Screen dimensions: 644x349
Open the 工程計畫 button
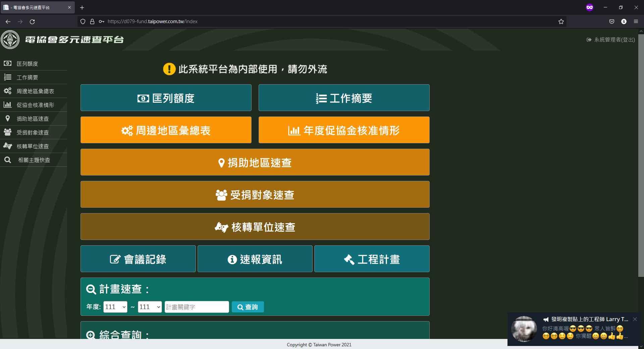click(372, 259)
